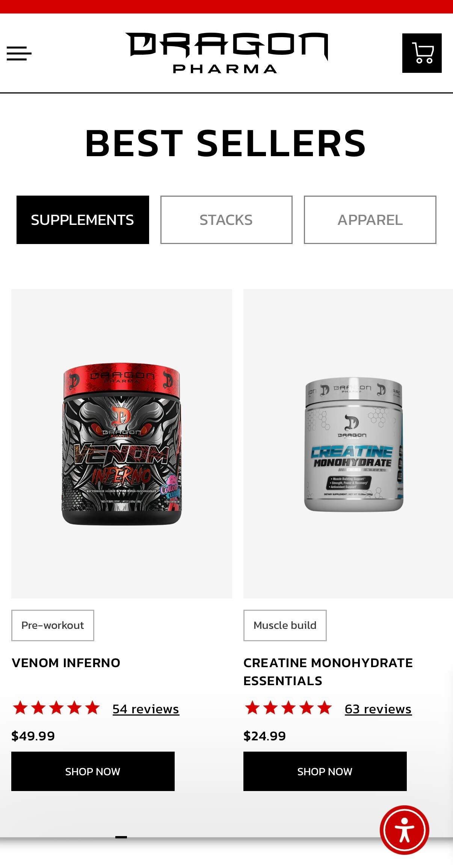Click Venom Inferno star rating
This screenshot has width=453, height=868.
56,708
